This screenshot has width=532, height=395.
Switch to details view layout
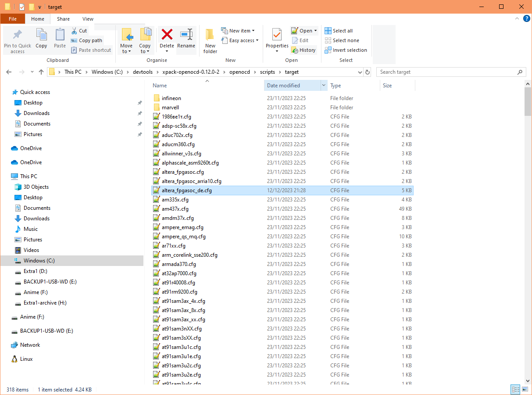coord(515,389)
